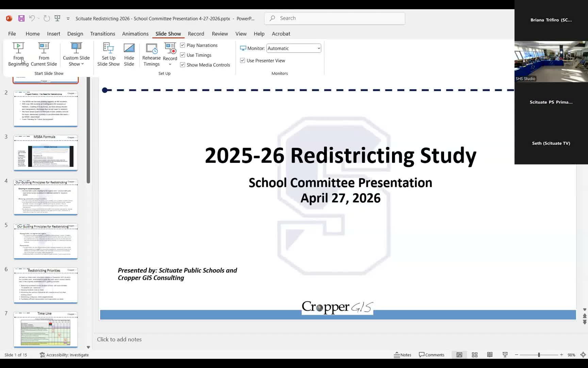Select slide 5 Guiding Principles thumbnail
This screenshot has height=368, width=588.
tap(46, 241)
